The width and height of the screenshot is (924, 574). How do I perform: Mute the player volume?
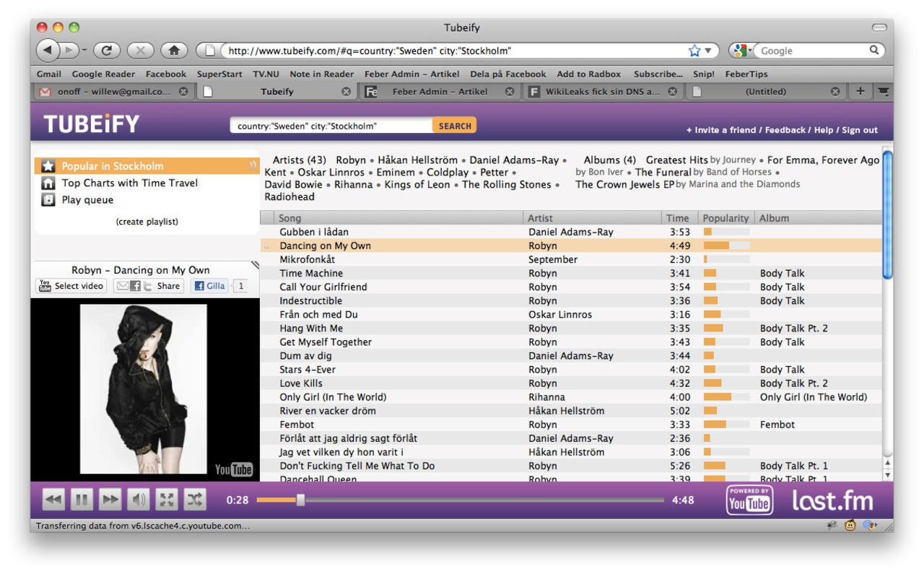click(138, 500)
